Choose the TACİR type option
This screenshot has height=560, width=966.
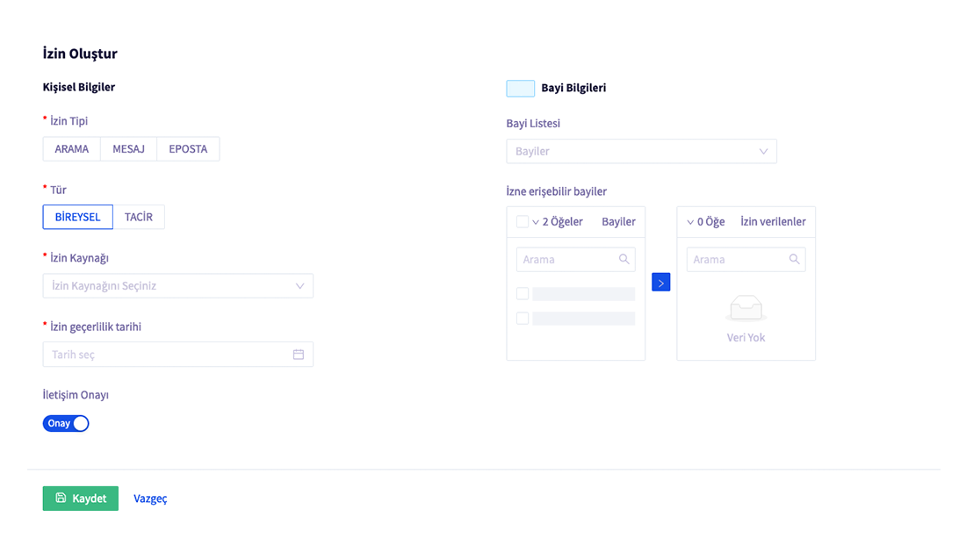coord(139,218)
